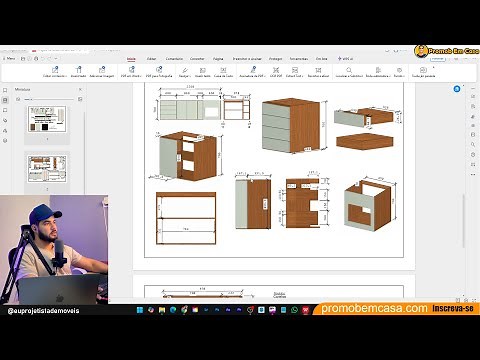Open the Realçar highlight dropdown

coord(185,72)
